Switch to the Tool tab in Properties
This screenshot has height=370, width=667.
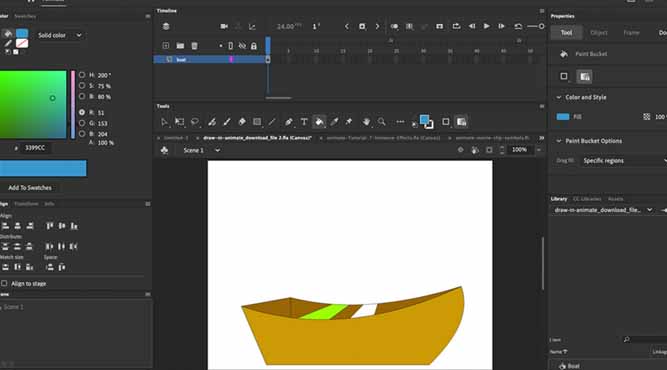(566, 33)
